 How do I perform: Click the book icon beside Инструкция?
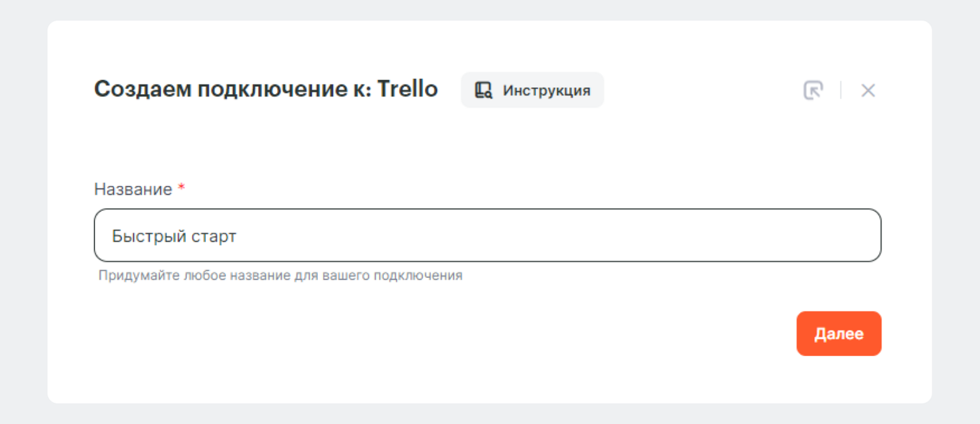tap(483, 91)
